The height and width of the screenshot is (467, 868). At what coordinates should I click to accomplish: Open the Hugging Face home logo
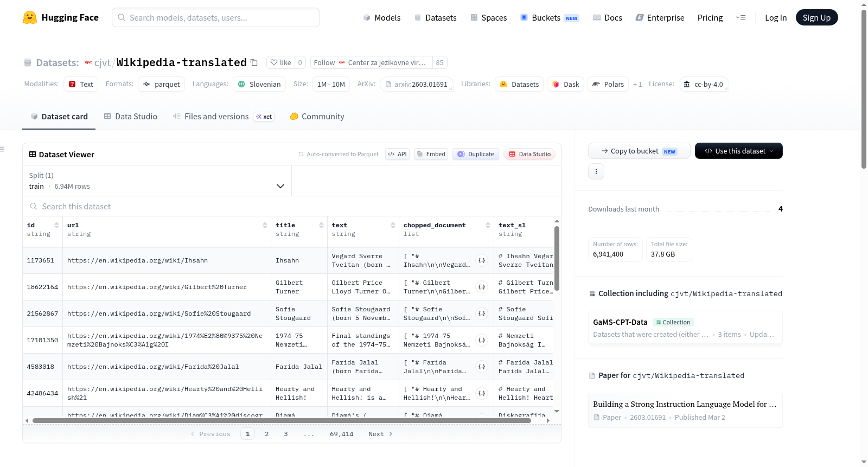coord(61,17)
